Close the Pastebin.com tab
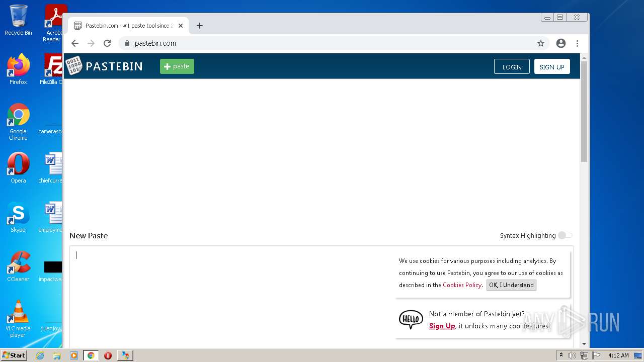This screenshot has width=644, height=362. [x=181, y=26]
